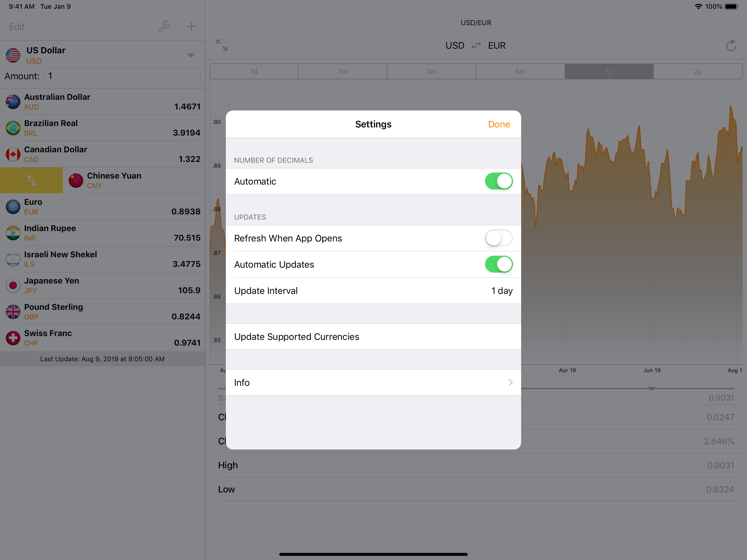The width and height of the screenshot is (747, 560).
Task: Tap the Wi-Fi status icon
Action: coord(698,6)
